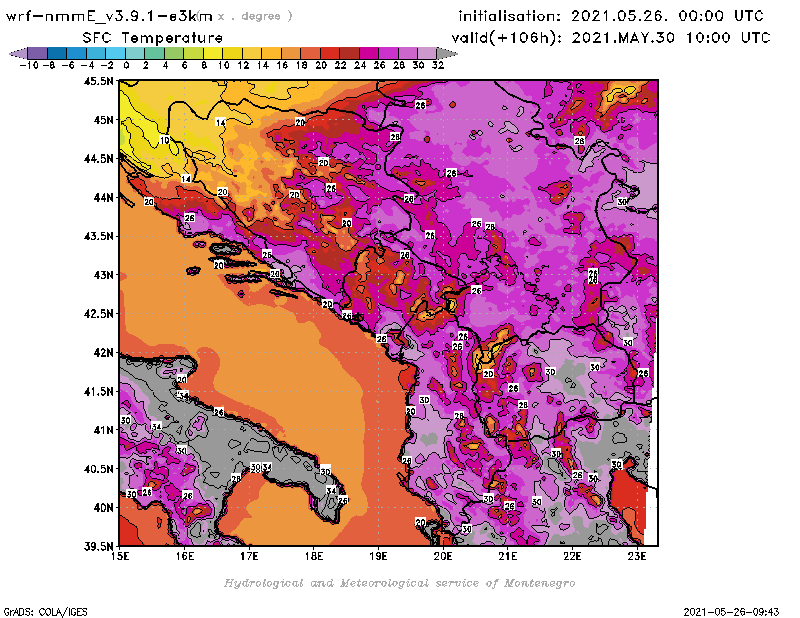Select the legend swatch between 10 and 12
800x618 pixels.
[x=232, y=53]
